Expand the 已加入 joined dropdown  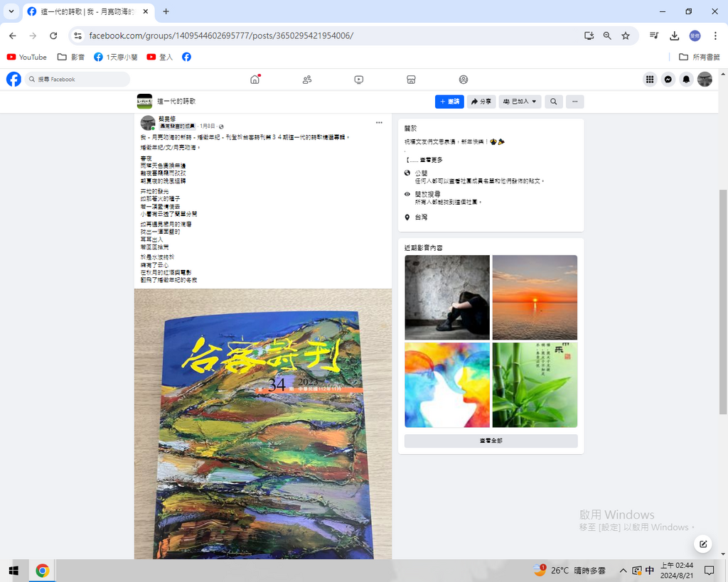point(520,102)
